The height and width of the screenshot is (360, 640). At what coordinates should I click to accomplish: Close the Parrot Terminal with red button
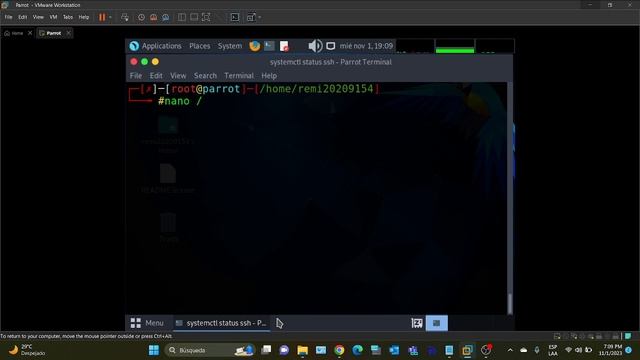click(x=134, y=62)
